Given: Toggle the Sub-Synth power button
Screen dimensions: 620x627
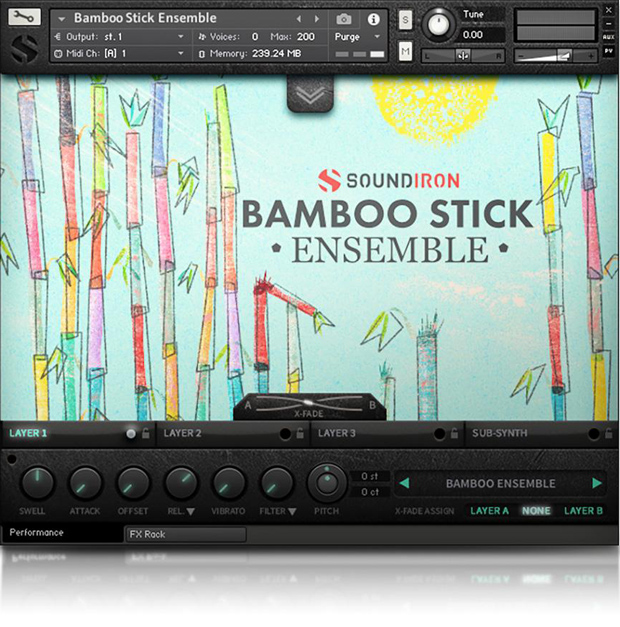Looking at the screenshot, I should point(594,433).
